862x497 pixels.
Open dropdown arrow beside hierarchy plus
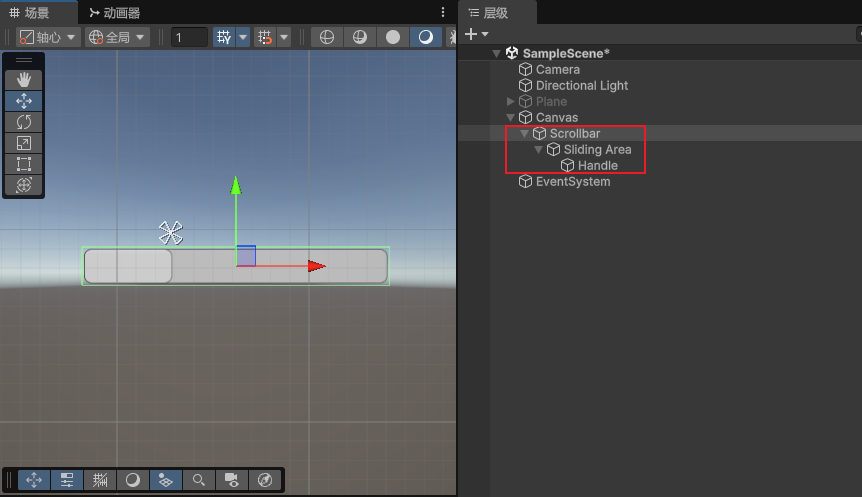click(485, 34)
